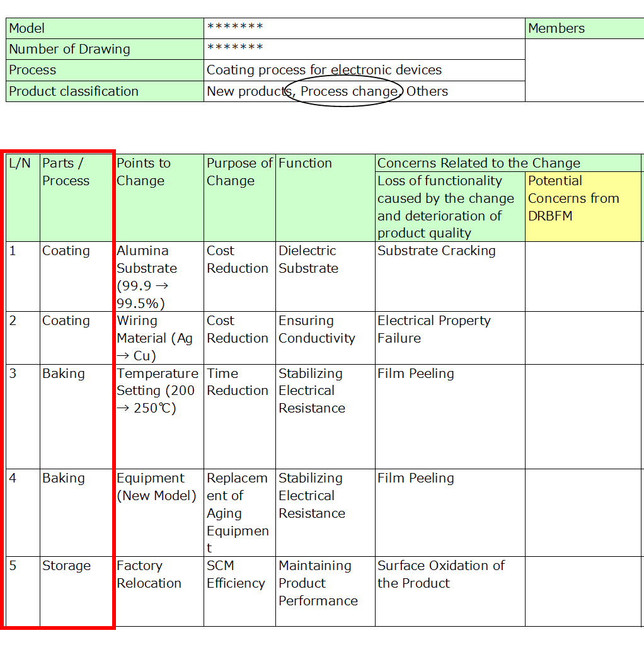Image resolution: width=644 pixels, height=645 pixels.
Task: Click line number '5' cell
Action: 23,591
